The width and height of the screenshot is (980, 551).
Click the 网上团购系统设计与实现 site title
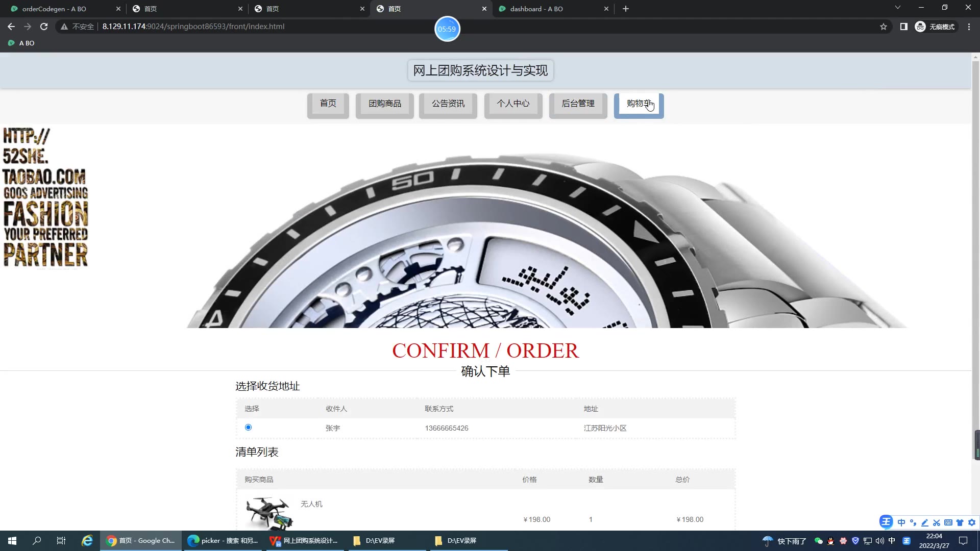point(480,70)
